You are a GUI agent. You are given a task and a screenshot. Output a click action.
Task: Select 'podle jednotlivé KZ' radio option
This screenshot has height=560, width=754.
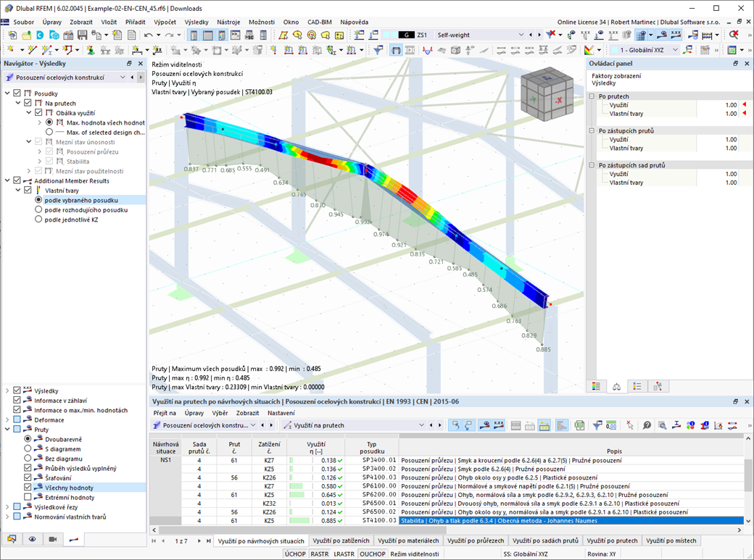coord(38,220)
